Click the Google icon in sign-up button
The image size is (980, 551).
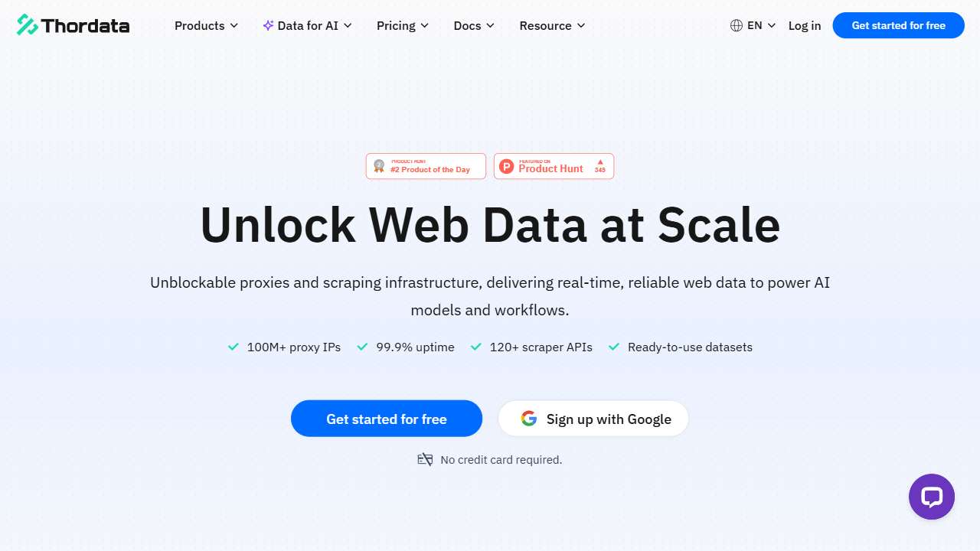click(529, 419)
